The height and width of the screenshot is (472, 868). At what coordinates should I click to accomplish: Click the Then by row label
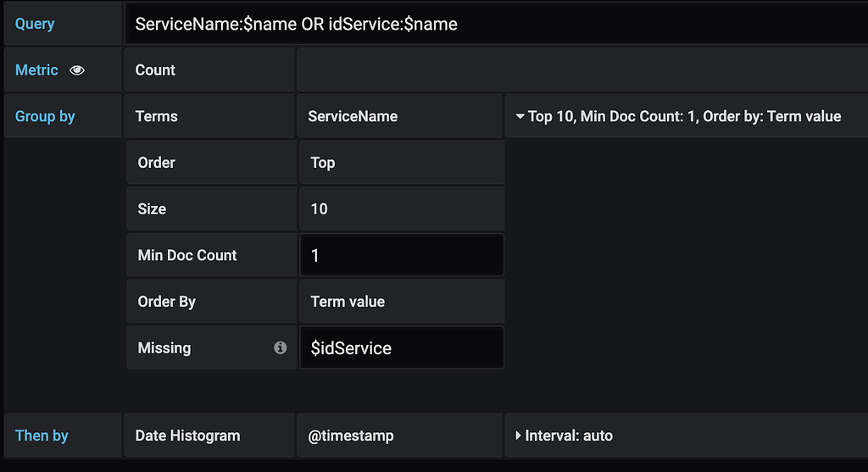42,436
